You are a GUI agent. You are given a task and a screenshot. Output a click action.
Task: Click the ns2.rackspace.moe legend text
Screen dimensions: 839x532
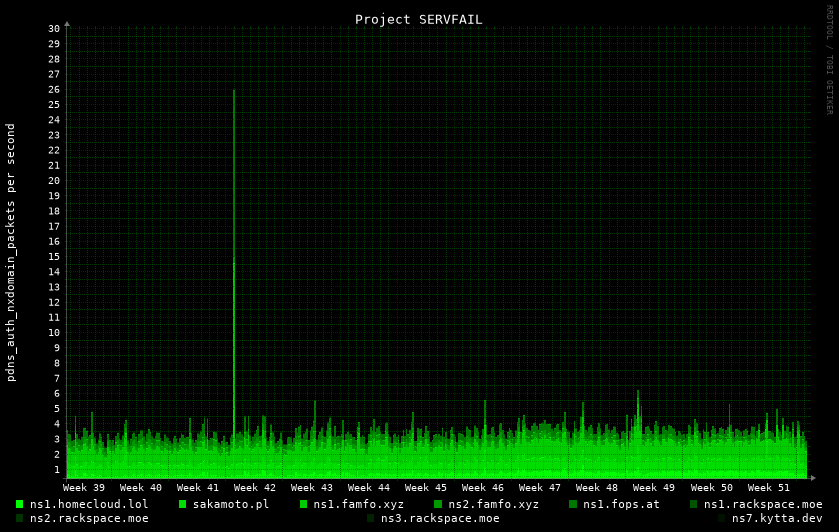(x=89, y=518)
